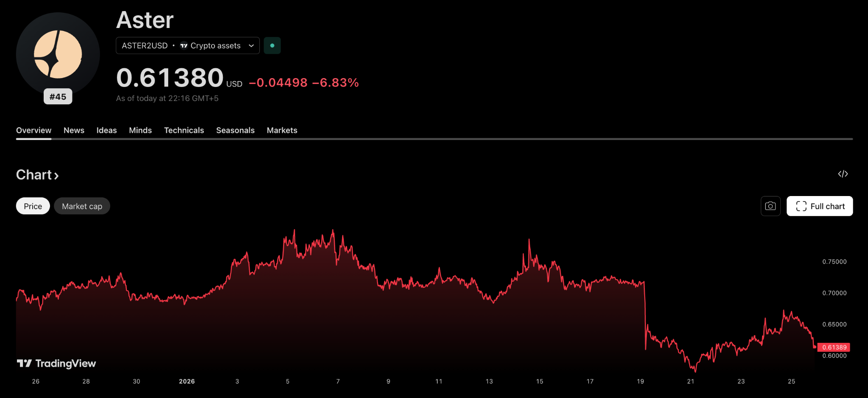The height and width of the screenshot is (398, 868).
Task: Select the Price chart toggle
Action: pos(33,206)
